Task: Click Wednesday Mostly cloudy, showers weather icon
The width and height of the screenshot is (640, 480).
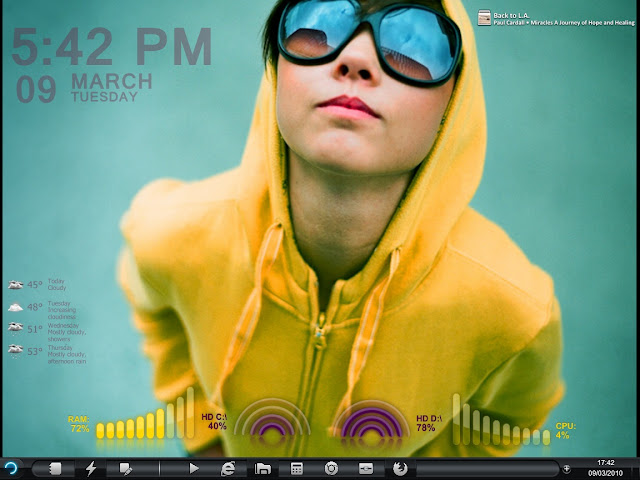Action: 16,328
